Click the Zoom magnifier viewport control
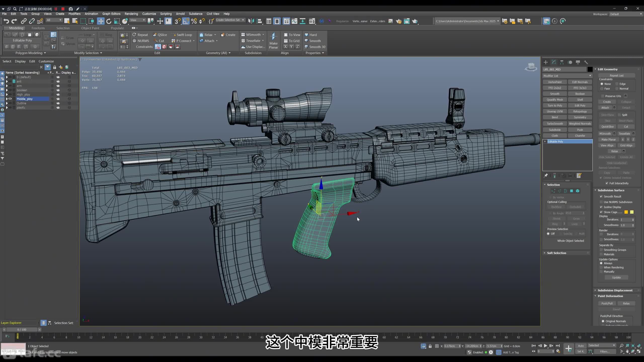Image resolution: width=644 pixels, height=362 pixels. (x=621, y=346)
